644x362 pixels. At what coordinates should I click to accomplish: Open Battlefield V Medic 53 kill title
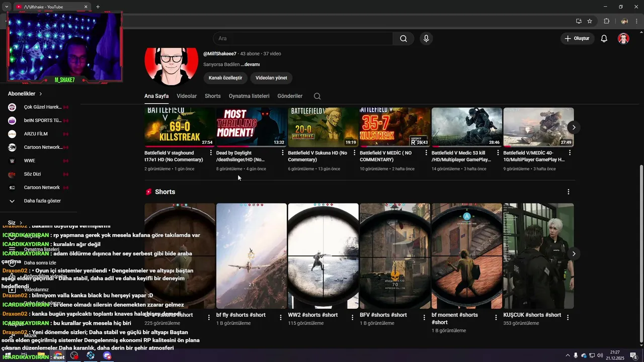point(461,156)
